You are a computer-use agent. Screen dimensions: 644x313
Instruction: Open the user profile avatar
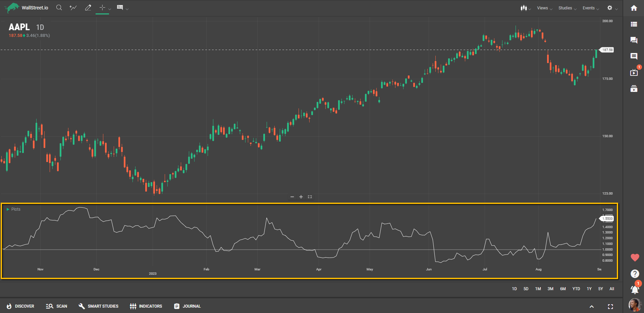click(635, 305)
